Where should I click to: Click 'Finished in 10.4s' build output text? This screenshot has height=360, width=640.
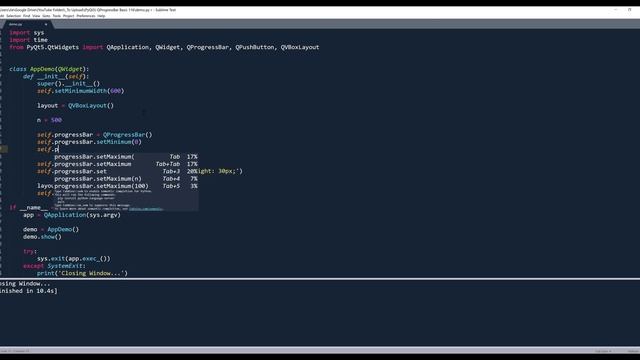point(29,291)
